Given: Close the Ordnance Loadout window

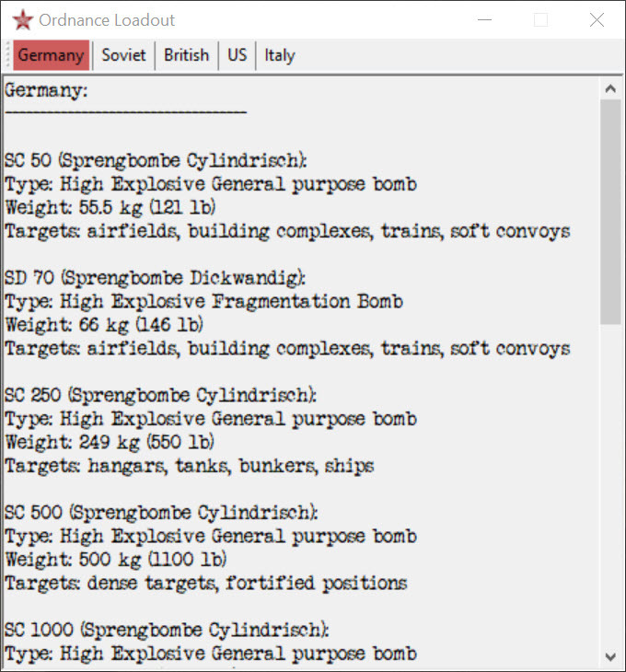Looking at the screenshot, I should (x=597, y=20).
